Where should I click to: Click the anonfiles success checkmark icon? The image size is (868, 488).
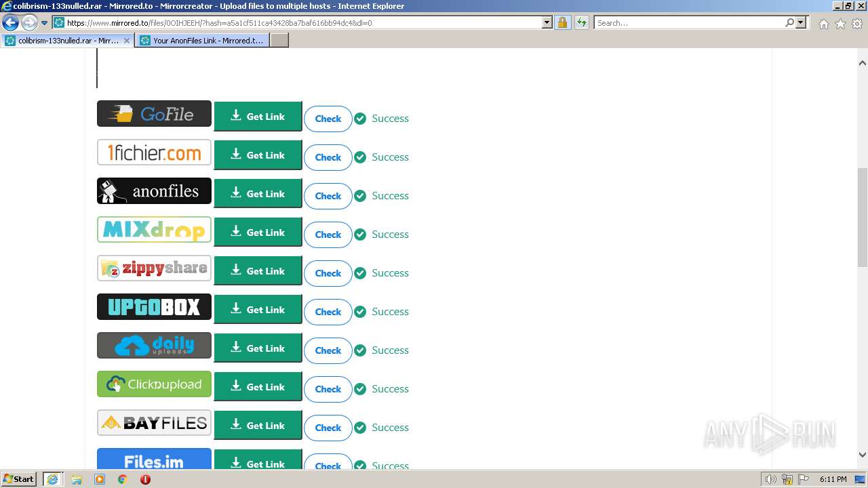[360, 196]
